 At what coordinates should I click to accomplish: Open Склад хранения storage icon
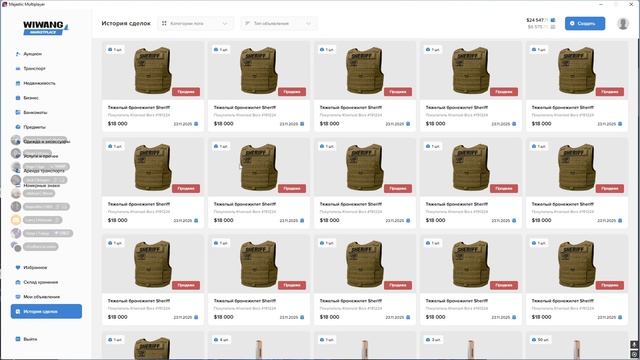18,282
